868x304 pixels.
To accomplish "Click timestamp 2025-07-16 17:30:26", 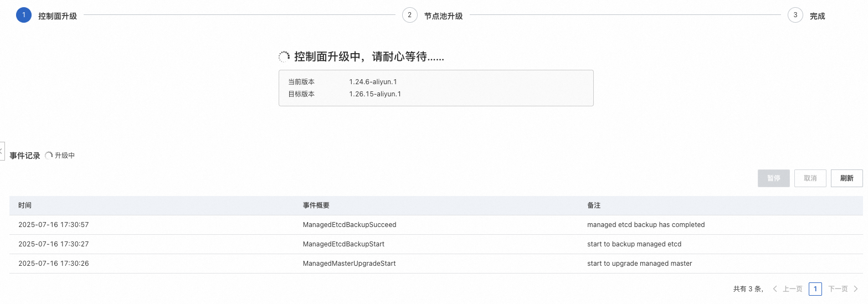I will (x=54, y=264).
